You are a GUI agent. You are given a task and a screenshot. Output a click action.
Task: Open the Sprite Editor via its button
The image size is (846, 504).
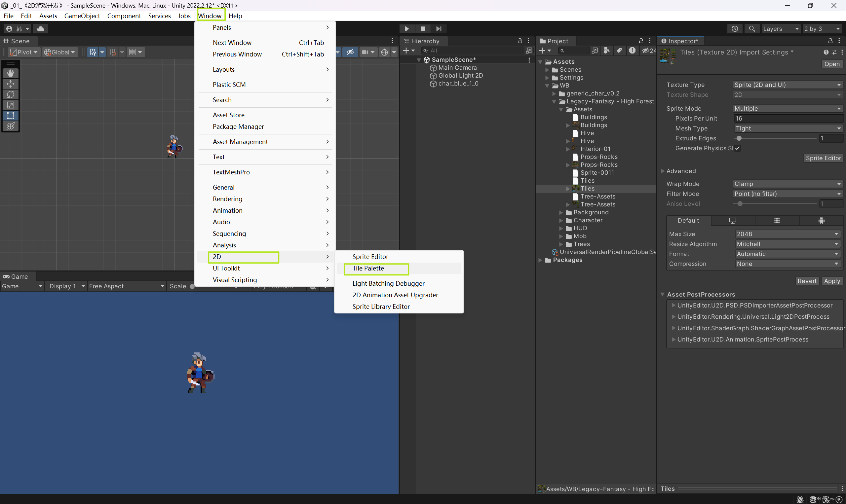(x=823, y=158)
